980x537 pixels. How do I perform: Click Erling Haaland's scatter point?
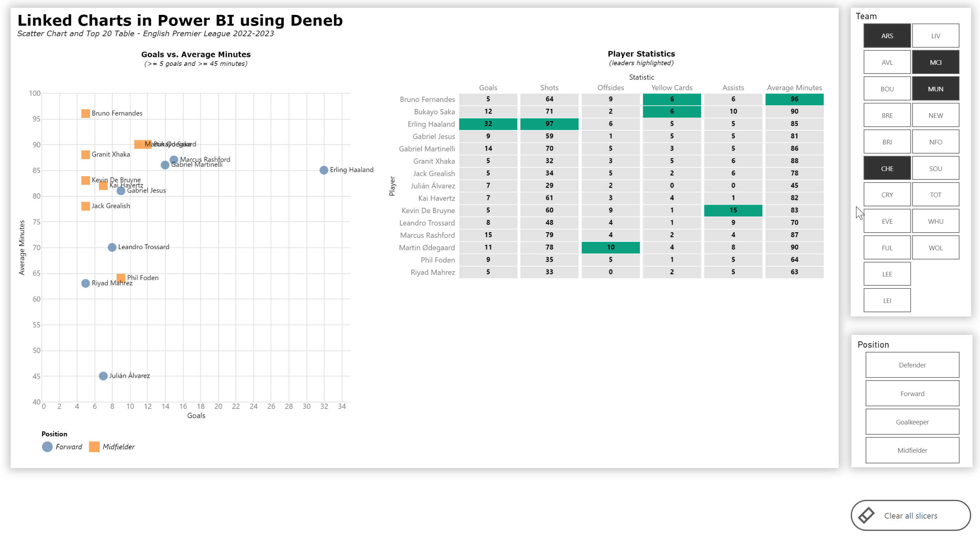pyautogui.click(x=324, y=170)
